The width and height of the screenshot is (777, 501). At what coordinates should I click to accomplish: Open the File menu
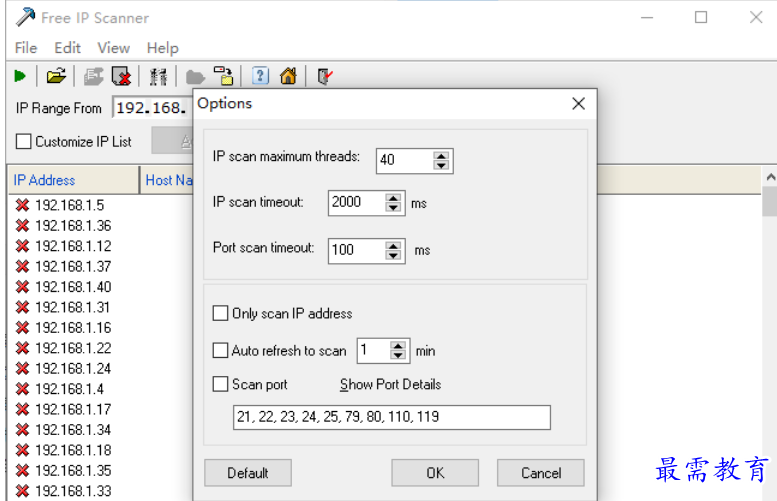pos(26,48)
